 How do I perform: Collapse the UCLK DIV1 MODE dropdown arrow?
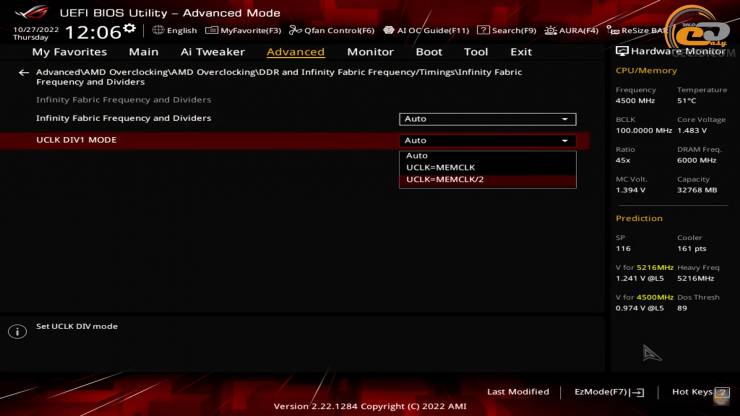(x=564, y=141)
